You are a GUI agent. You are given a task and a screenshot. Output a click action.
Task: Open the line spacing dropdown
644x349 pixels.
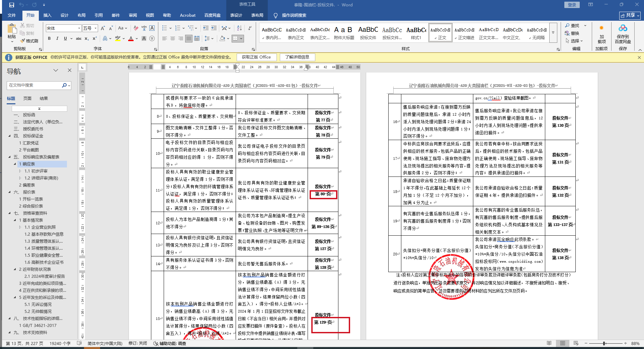[x=209, y=38]
